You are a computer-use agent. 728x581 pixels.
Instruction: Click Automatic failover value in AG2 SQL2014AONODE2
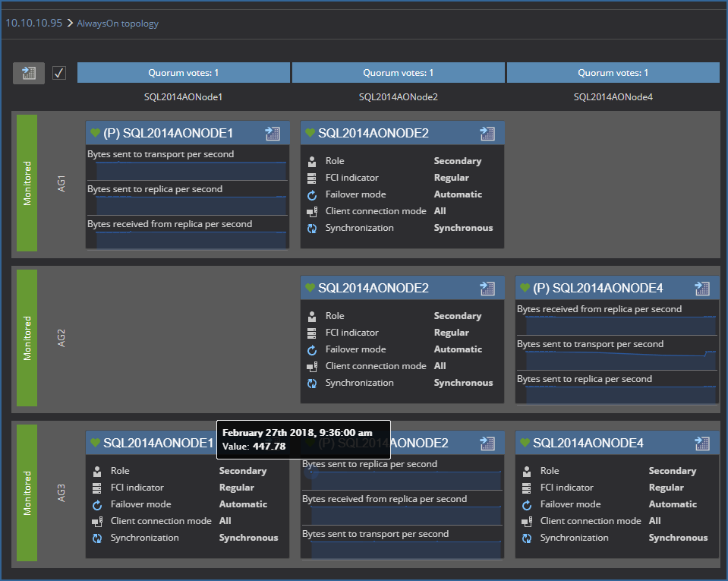click(458, 349)
